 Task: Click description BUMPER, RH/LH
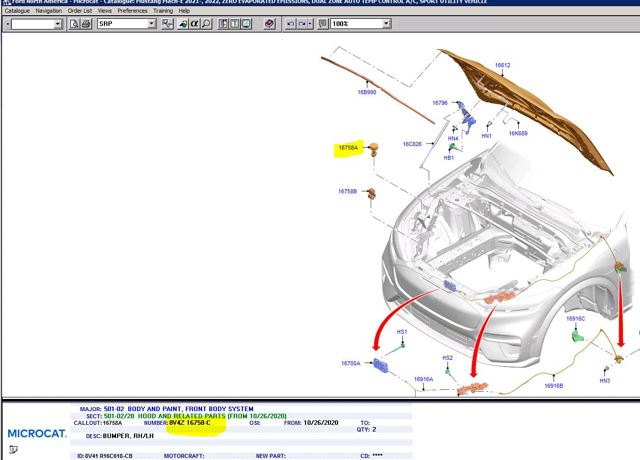[x=128, y=436]
